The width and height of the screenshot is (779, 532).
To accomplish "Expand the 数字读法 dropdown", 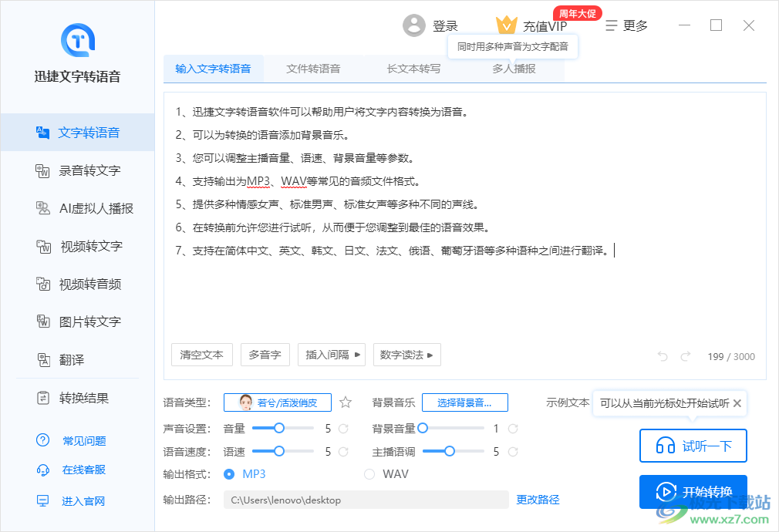I will click(x=406, y=355).
